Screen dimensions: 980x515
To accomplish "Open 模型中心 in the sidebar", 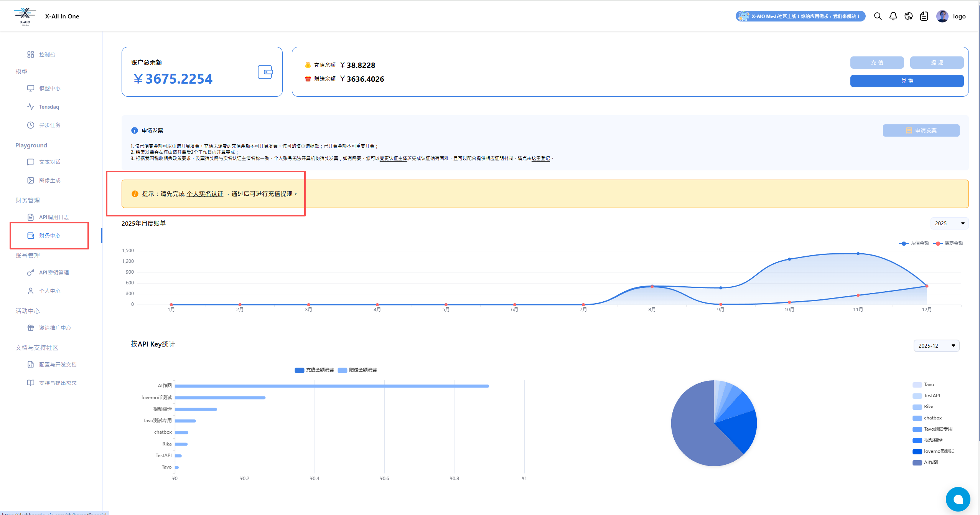I will click(x=49, y=88).
